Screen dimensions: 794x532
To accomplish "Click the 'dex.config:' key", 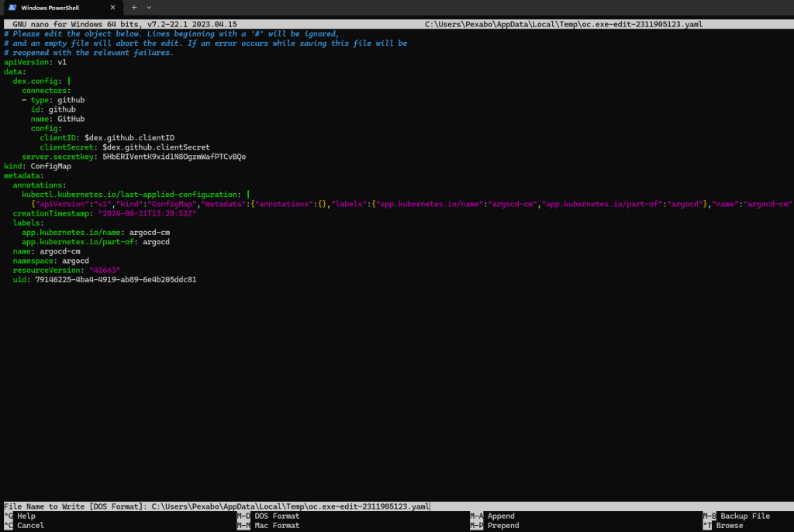I will click(37, 81).
